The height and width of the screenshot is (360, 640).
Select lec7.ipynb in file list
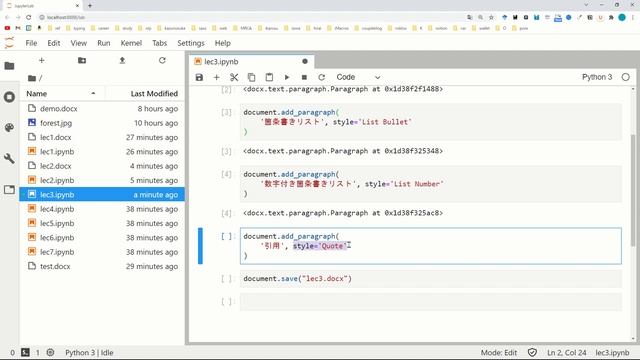tap(102, 252)
